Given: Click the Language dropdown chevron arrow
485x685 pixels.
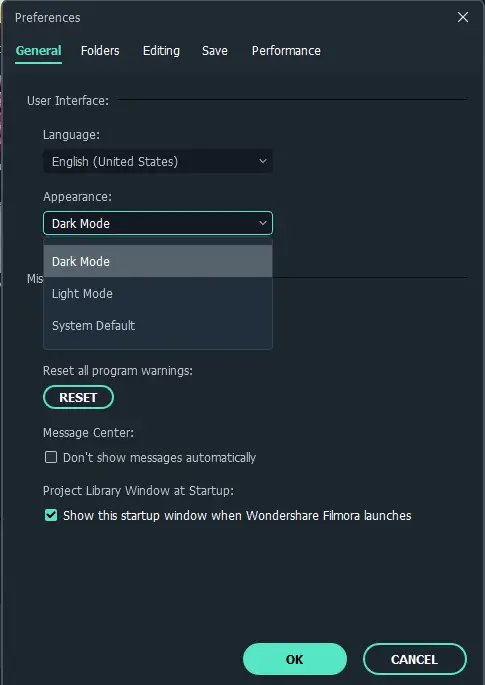Looking at the screenshot, I should click(x=263, y=161).
